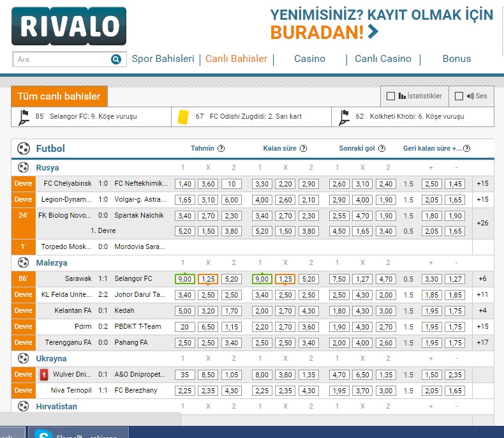Click the Malezya league ball icon
Screen dimensions: 504x438
click(23, 262)
